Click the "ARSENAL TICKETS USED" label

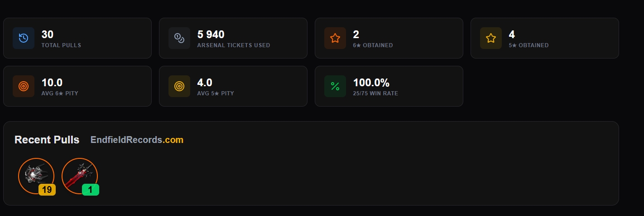[x=234, y=45]
